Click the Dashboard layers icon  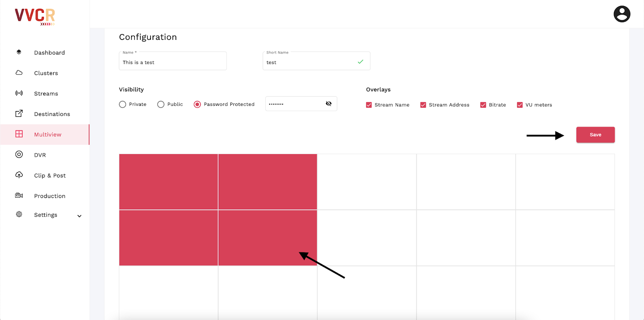point(19,52)
